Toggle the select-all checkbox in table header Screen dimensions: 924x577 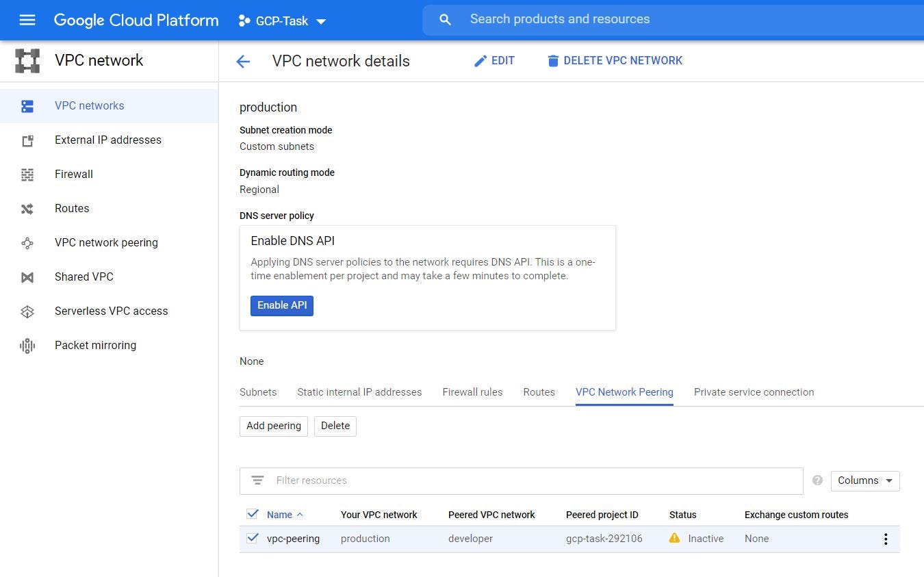pyautogui.click(x=253, y=514)
